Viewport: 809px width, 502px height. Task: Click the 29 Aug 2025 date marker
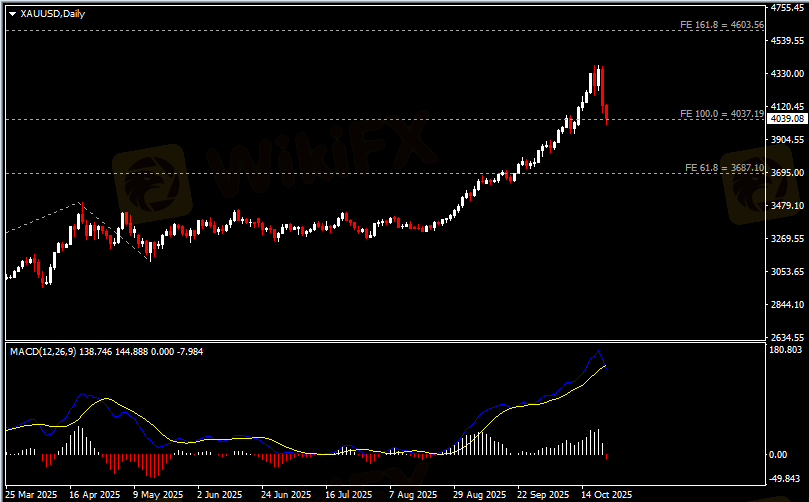480,494
